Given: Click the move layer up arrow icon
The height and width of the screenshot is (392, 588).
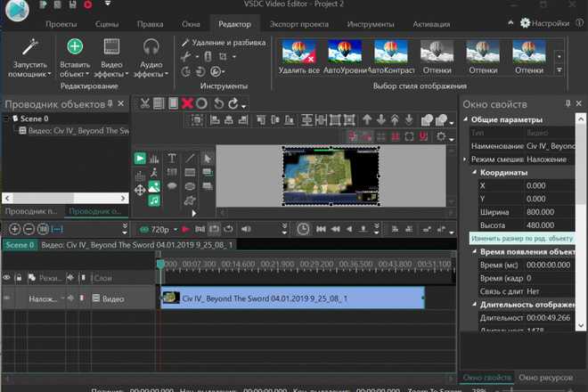Looking at the screenshot, I should tap(367, 120).
